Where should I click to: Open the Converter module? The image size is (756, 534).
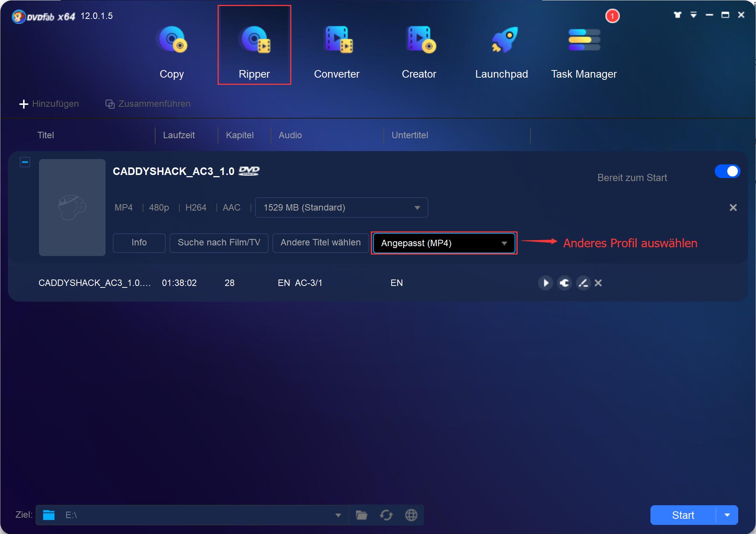pos(336,49)
